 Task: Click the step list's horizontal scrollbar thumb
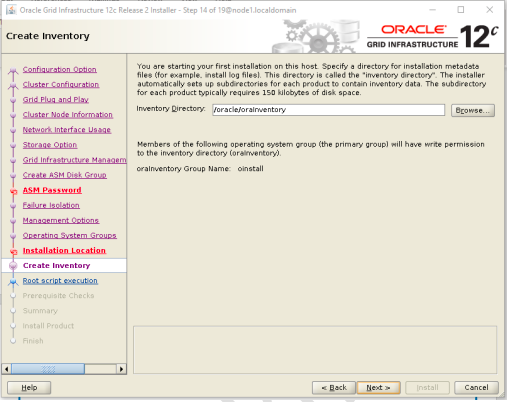point(48,369)
